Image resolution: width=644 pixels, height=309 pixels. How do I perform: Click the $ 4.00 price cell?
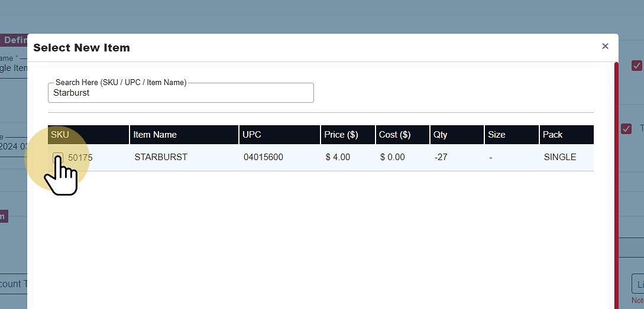[x=338, y=157]
